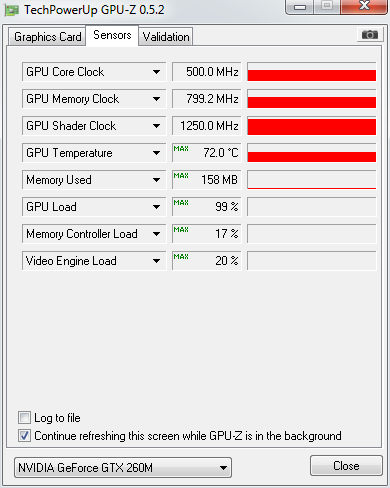Click the GPU-Z app icon in title bar
Image resolution: width=390 pixels, height=488 pixels.
coord(12,10)
